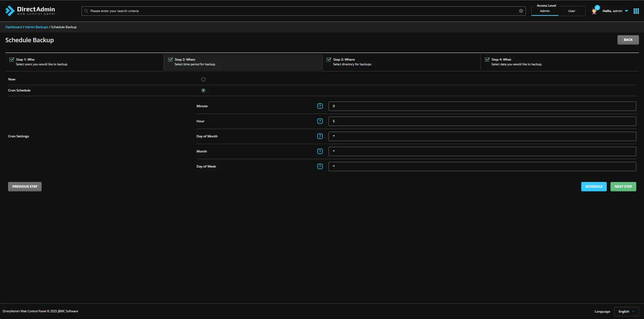Show help for Day of Month field
Image resolution: width=644 pixels, height=319 pixels.
tap(320, 136)
